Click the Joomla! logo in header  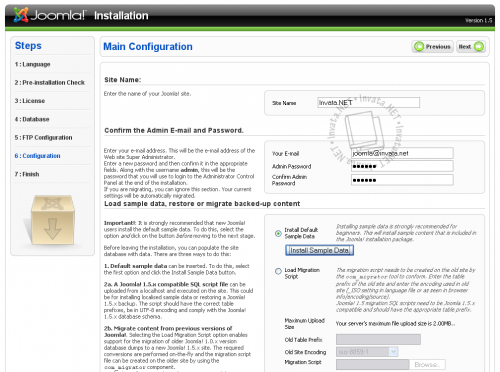tap(50, 15)
